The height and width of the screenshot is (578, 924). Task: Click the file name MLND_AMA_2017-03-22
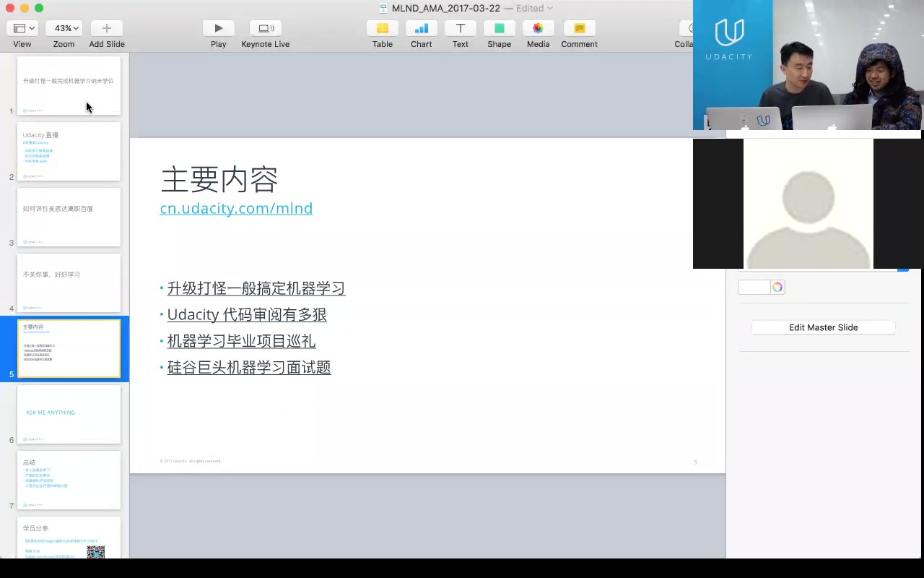tap(445, 8)
